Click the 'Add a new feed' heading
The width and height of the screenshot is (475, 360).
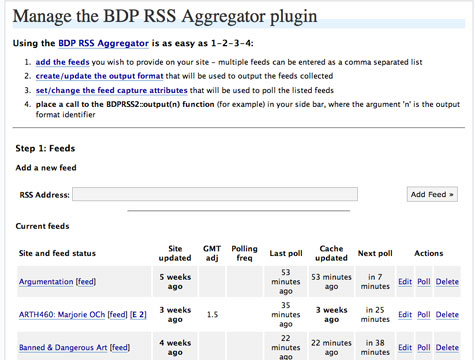(46, 168)
